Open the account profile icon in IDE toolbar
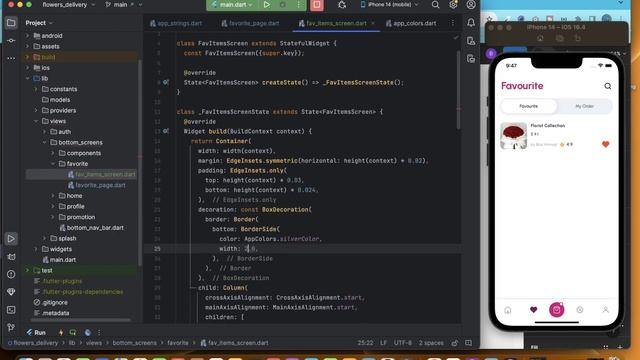 [x=471, y=5]
